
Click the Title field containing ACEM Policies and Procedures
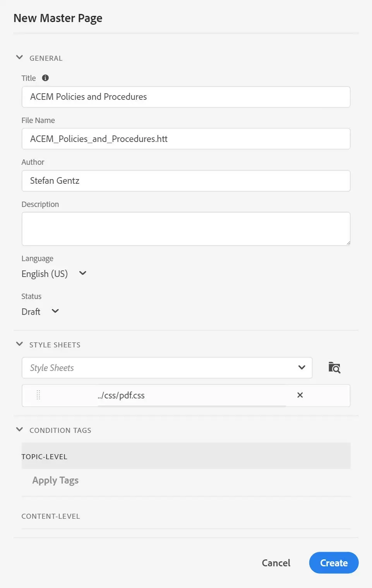pyautogui.click(x=186, y=97)
